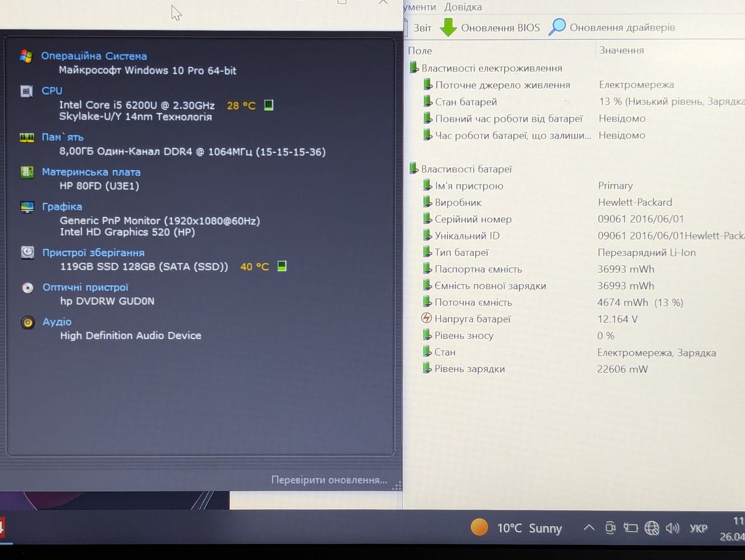745x560 pixels.
Task: Click the speaker icon beside Аудіо
Action: tap(28, 322)
